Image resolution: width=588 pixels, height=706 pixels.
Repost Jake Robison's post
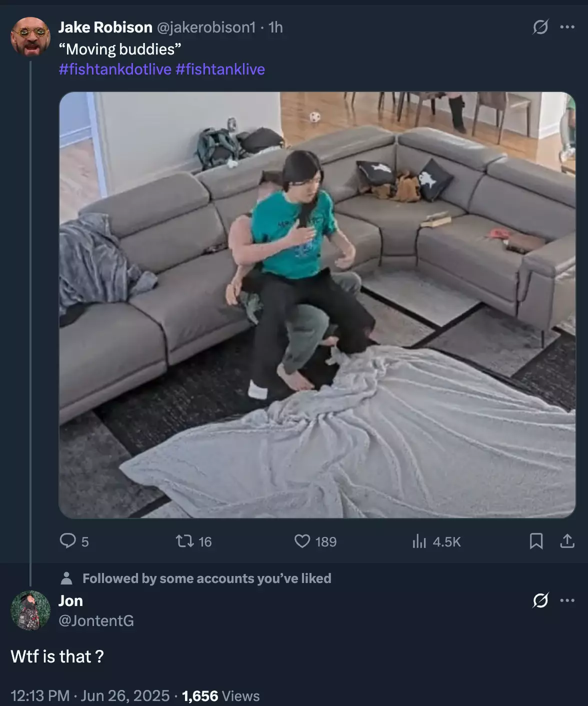pos(184,541)
